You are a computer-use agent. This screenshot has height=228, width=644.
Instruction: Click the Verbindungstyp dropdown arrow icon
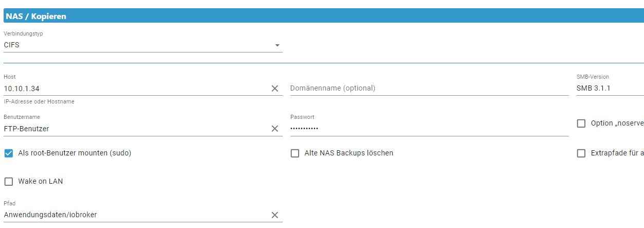coord(278,45)
